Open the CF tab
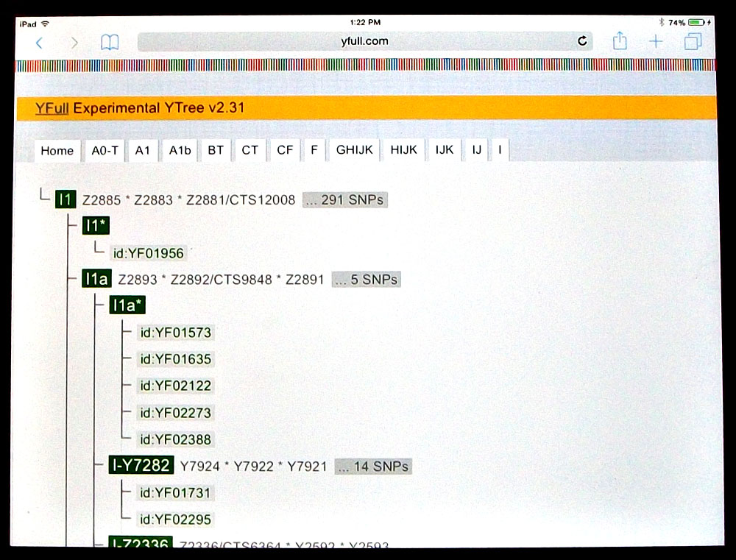This screenshot has height=560, width=736. tap(284, 150)
